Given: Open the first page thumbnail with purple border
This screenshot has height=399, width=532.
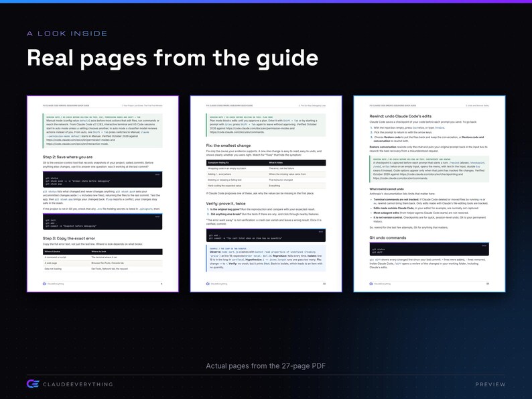Looking at the screenshot, I should [x=103, y=194].
